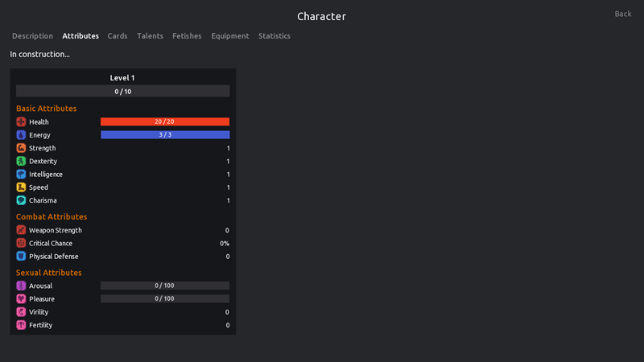Click the Critical Chance target icon
644x362 pixels.
click(21, 243)
